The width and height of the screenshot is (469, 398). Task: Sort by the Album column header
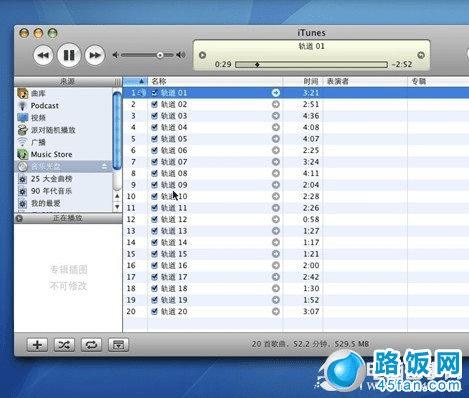tap(438, 81)
